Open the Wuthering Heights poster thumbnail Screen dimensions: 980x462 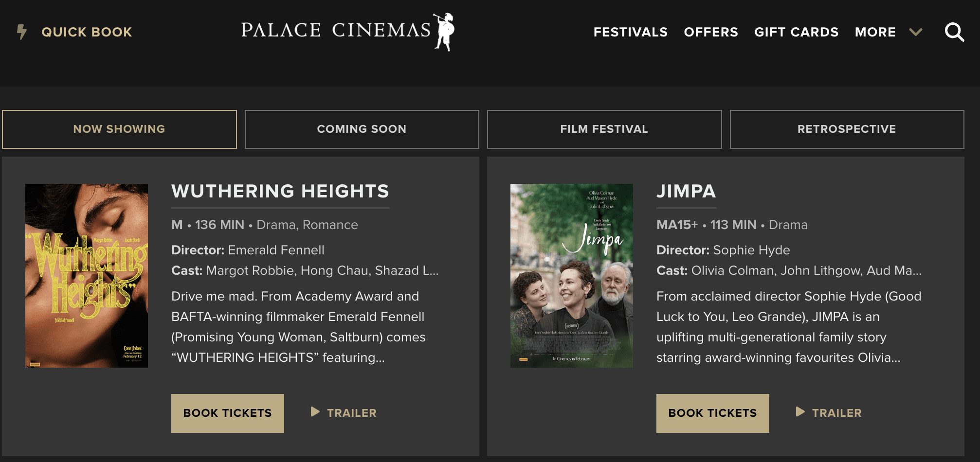point(87,276)
